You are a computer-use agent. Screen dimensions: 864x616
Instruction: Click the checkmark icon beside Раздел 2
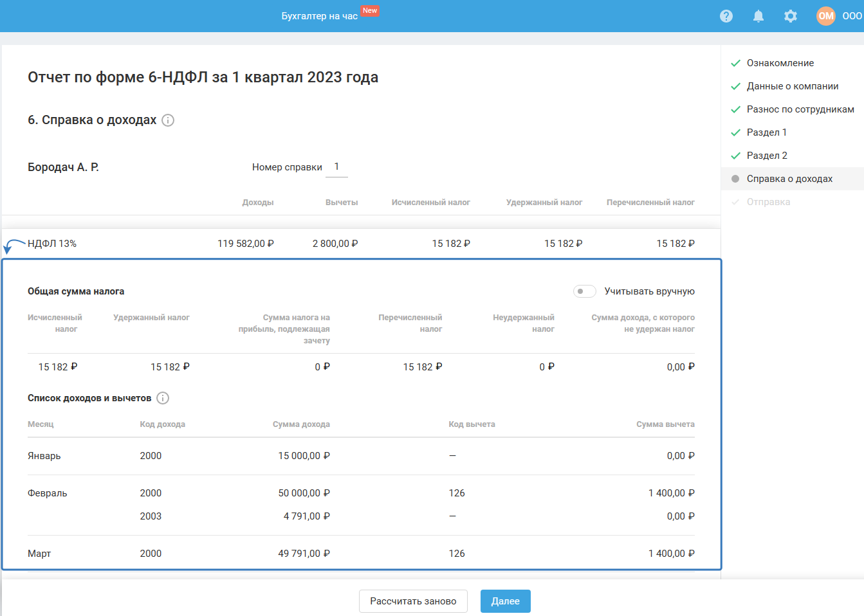736,156
